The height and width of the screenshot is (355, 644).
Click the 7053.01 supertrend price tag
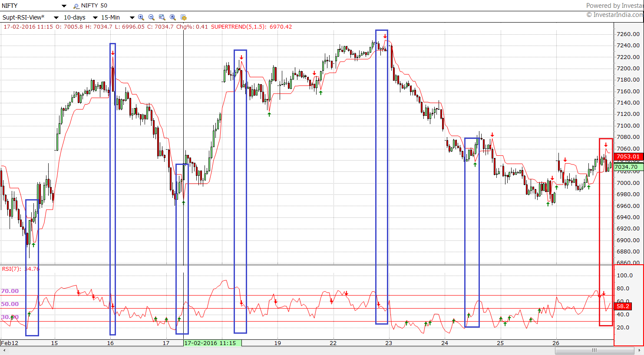pyautogui.click(x=628, y=157)
